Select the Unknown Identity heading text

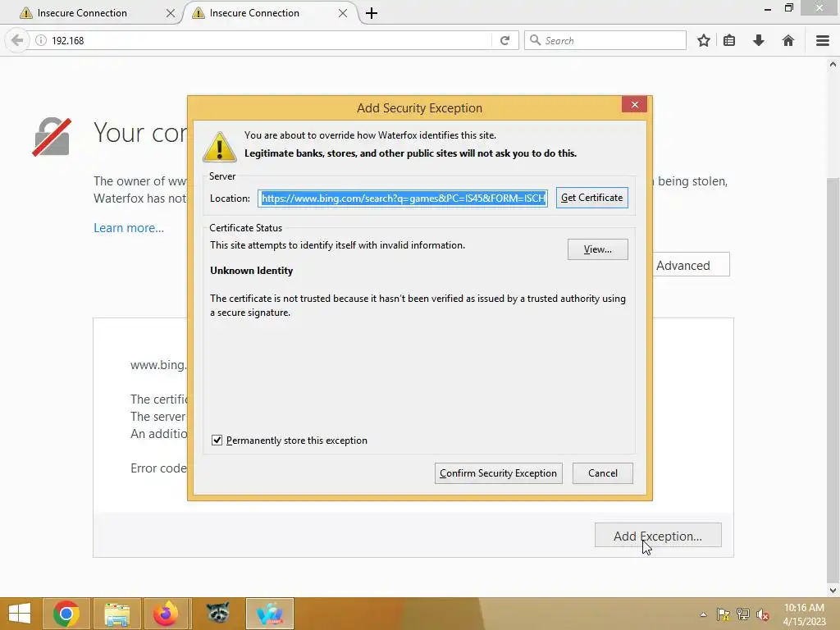click(251, 271)
